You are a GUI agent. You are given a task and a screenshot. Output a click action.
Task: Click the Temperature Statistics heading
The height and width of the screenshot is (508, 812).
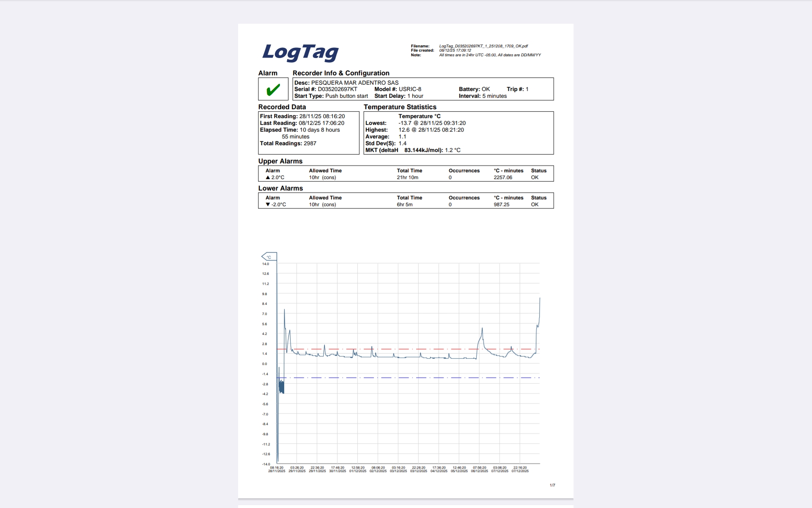pyautogui.click(x=400, y=107)
